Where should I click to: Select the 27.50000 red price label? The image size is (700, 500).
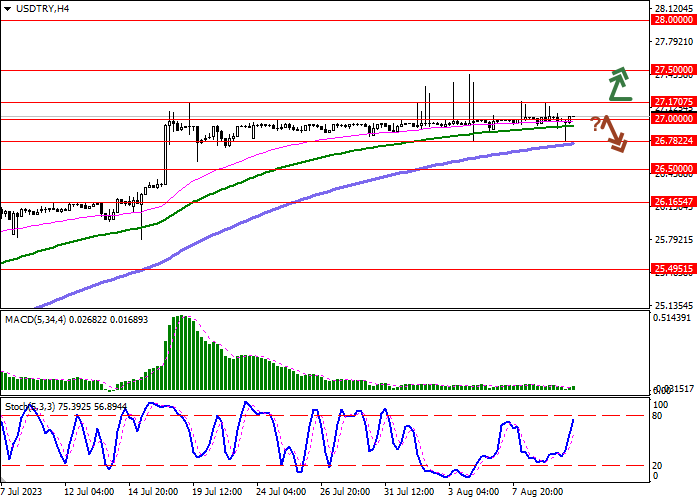click(674, 70)
